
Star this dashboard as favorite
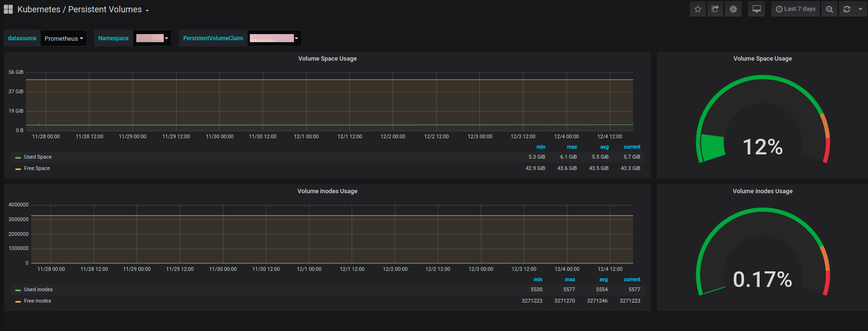pyautogui.click(x=698, y=9)
